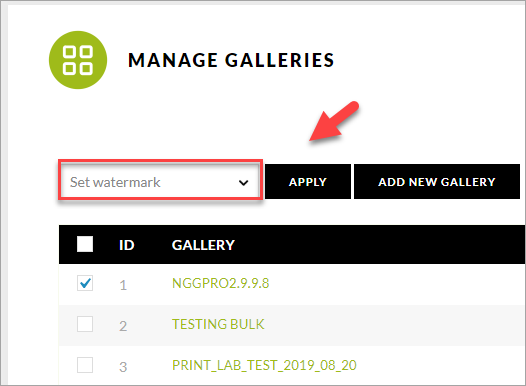Open the PRINT_LAB_TEST_2019_08_20 gallery link

(264, 365)
